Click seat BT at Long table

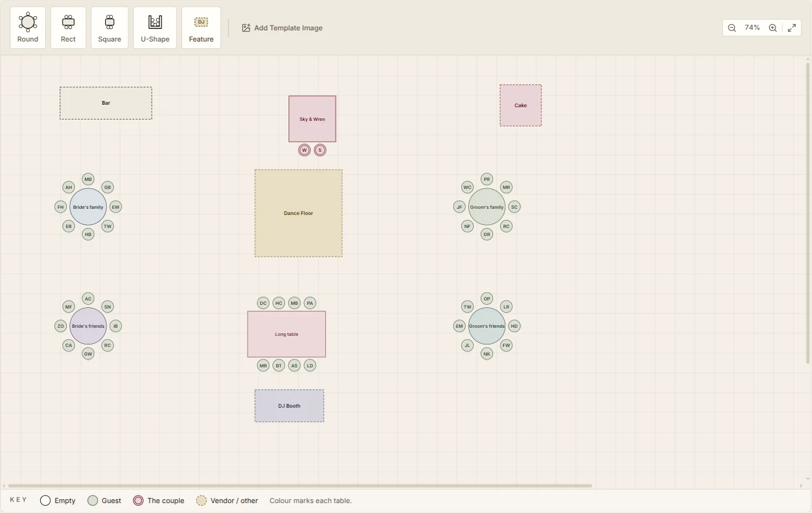point(279,366)
